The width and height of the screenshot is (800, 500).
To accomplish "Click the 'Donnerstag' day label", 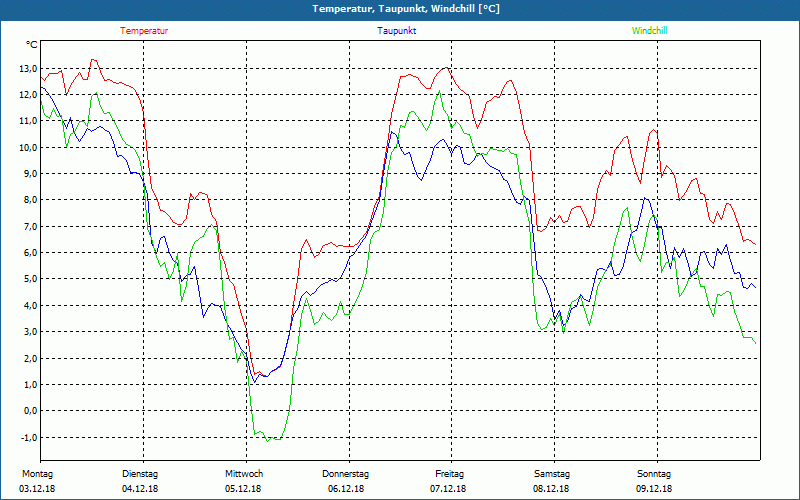I will point(345,474).
